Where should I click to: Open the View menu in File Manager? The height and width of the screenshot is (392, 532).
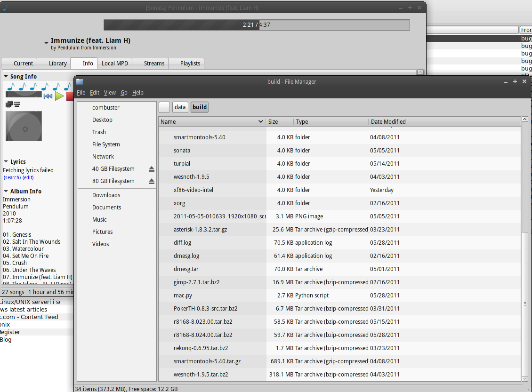[110, 93]
